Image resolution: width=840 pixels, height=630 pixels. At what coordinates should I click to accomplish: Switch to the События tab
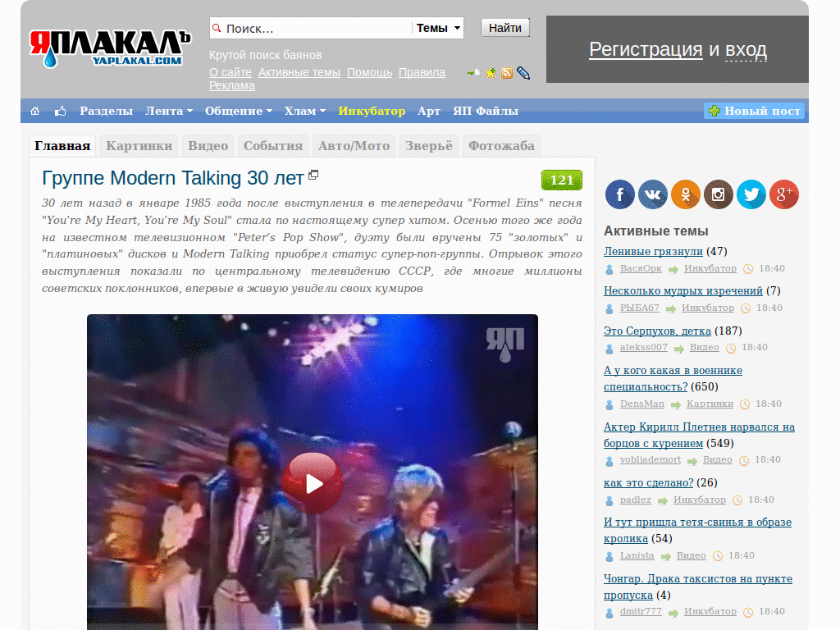pos(272,146)
